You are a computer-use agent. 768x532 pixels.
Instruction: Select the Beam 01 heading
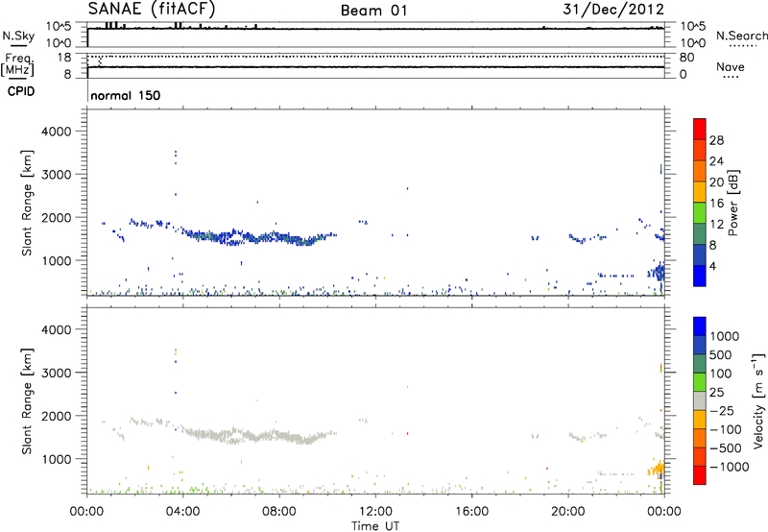tap(373, 11)
